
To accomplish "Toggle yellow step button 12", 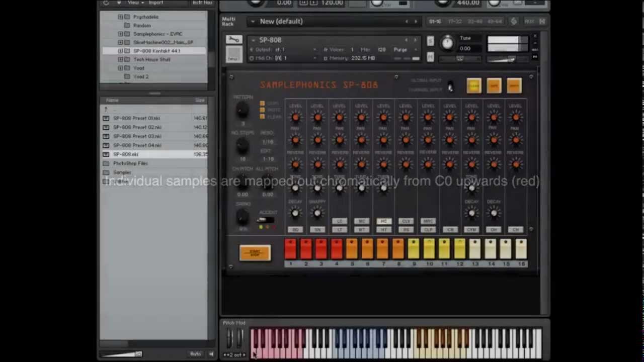I will pos(459,249).
